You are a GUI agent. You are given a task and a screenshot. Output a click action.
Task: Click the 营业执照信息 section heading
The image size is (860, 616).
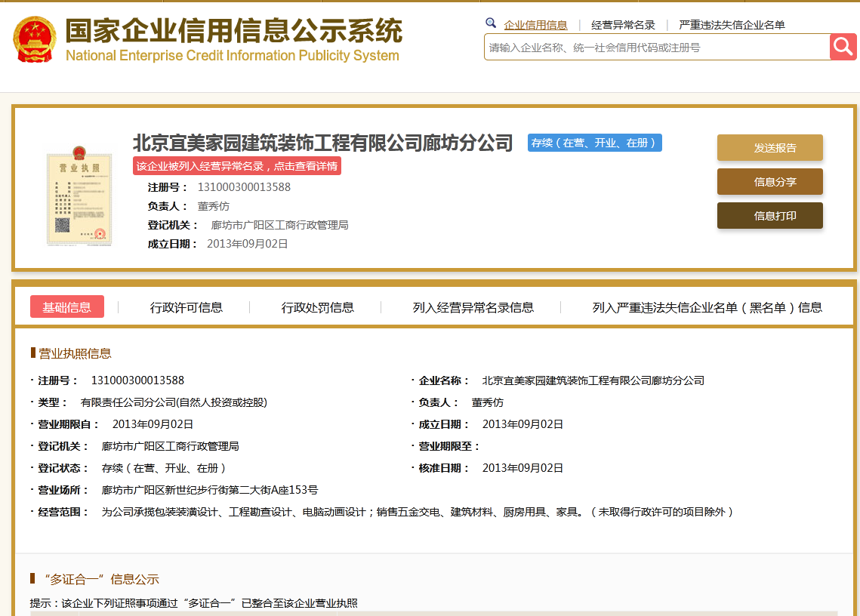coord(76,353)
